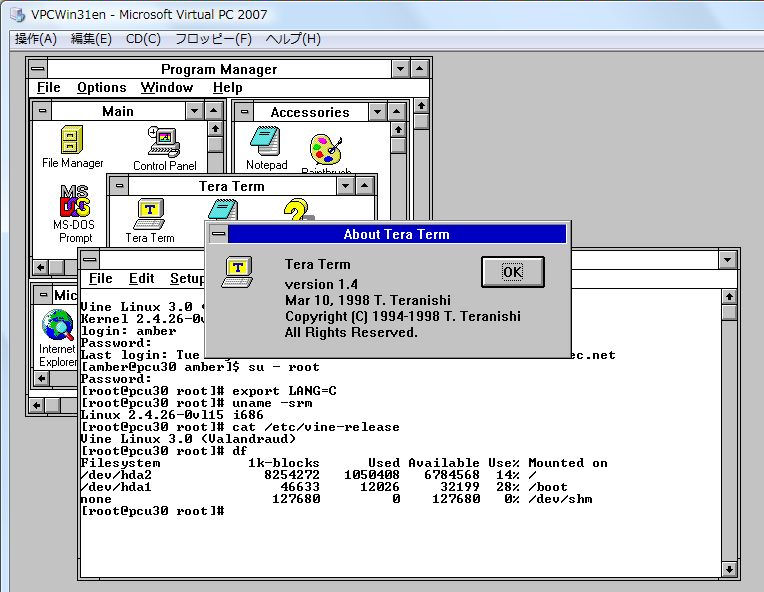764x592 pixels.
Task: Open the Tera Term group control menu box
Action: (x=119, y=186)
